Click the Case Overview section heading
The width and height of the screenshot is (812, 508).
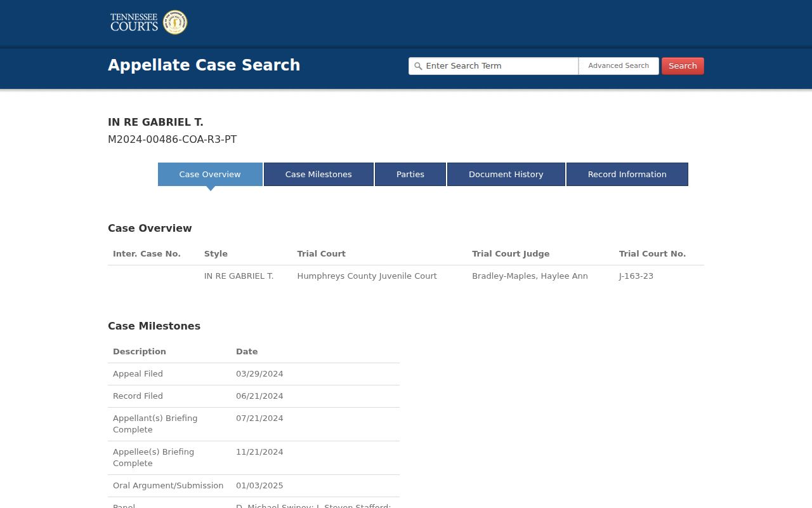150,229
